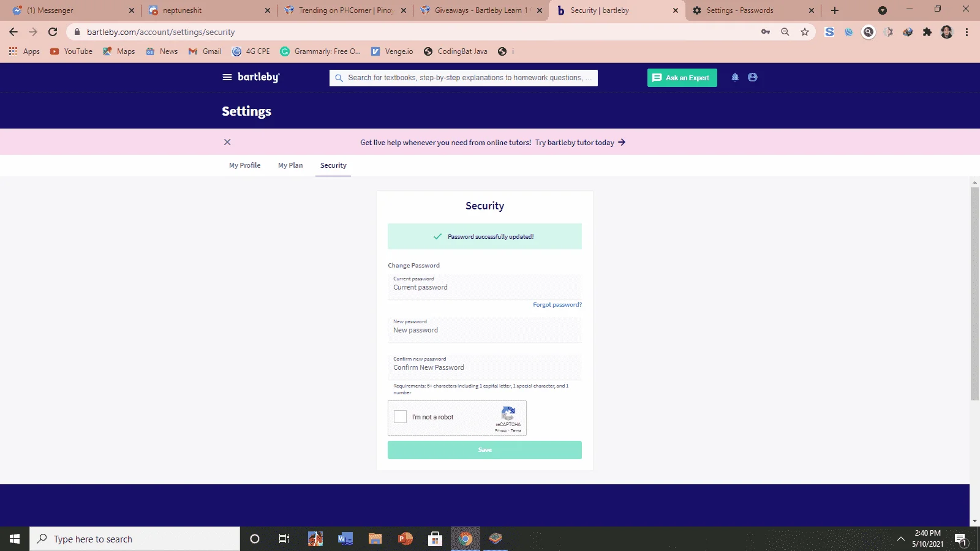Click the Save password button
This screenshot has width=980, height=551.
[x=484, y=450]
